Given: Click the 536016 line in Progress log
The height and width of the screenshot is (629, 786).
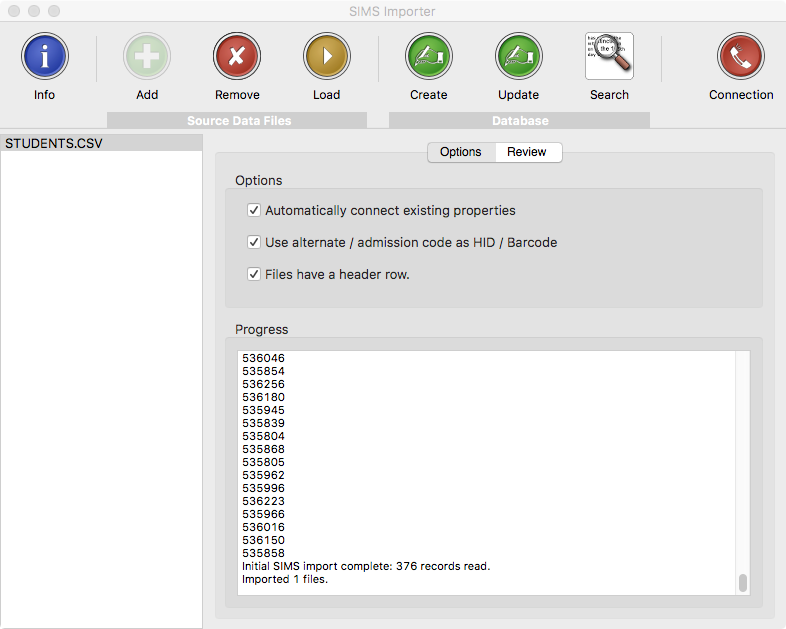Looking at the screenshot, I should click(x=263, y=527).
